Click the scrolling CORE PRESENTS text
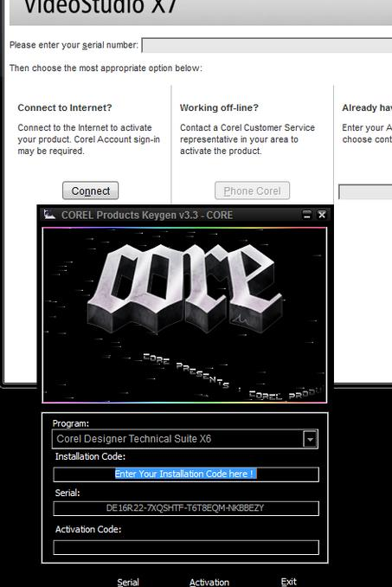This screenshot has height=587, width=392. [186, 371]
